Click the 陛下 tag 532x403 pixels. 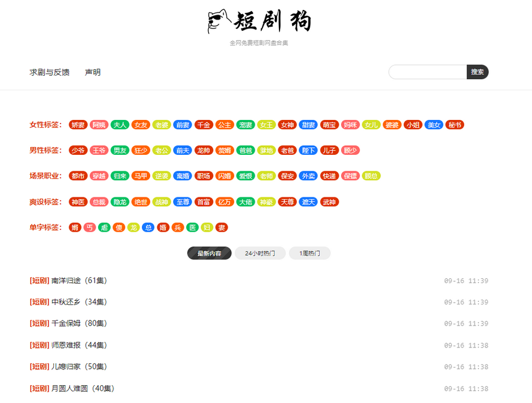pyautogui.click(x=308, y=150)
